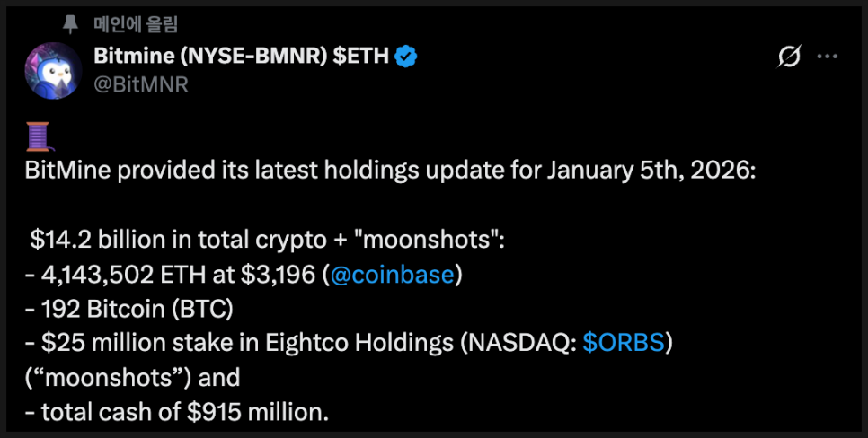Open the @BitMNR handle link

coord(141,83)
